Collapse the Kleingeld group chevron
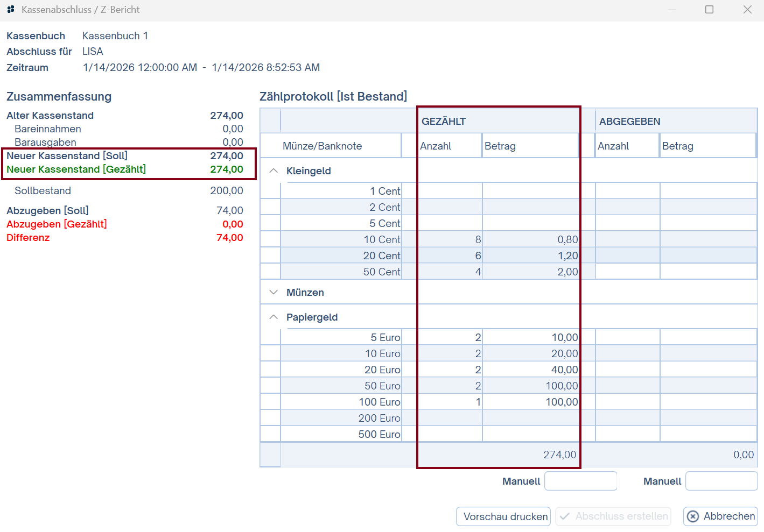The height and width of the screenshot is (532, 764). [x=274, y=171]
